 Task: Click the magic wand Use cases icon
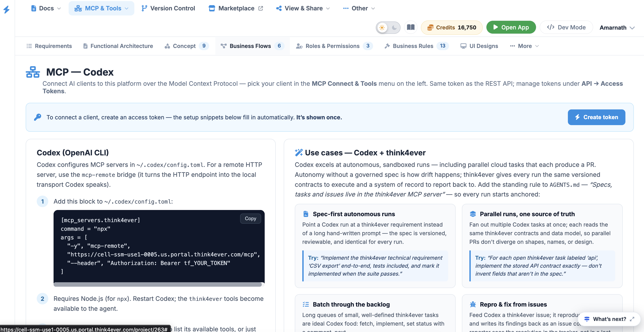coord(299,153)
